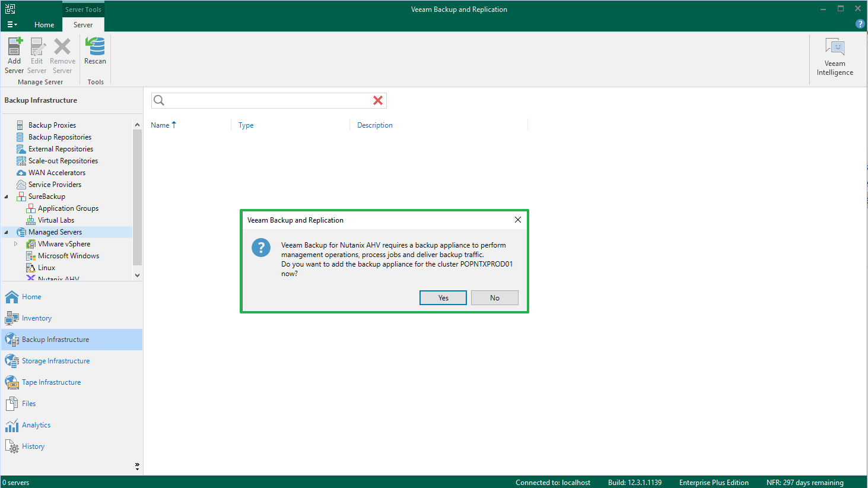Select the Server ribbon tab
Screen dimensions: 868x488
(83, 24)
